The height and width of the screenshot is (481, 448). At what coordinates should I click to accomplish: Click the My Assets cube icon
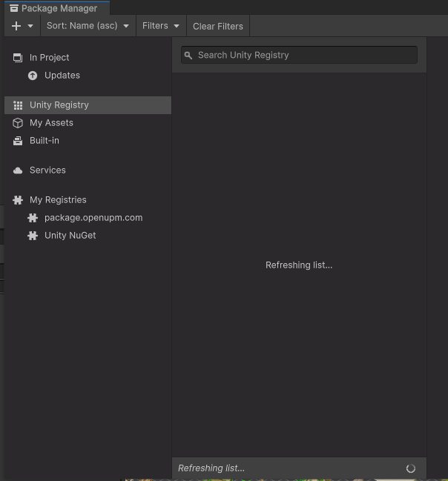18,123
